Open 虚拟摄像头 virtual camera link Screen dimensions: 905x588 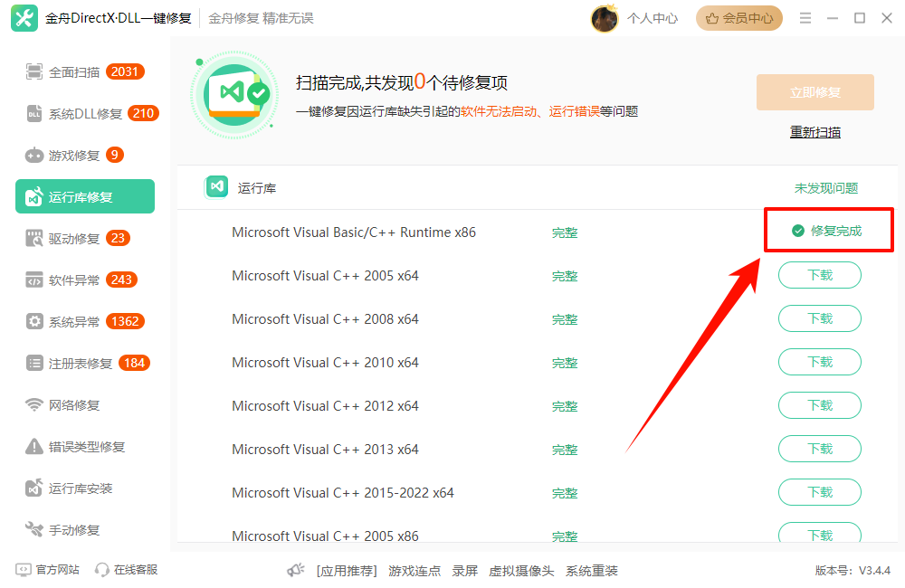point(521,571)
